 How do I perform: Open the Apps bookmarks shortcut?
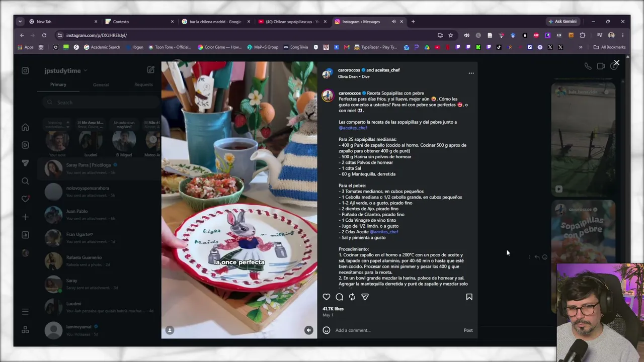click(x=25, y=47)
